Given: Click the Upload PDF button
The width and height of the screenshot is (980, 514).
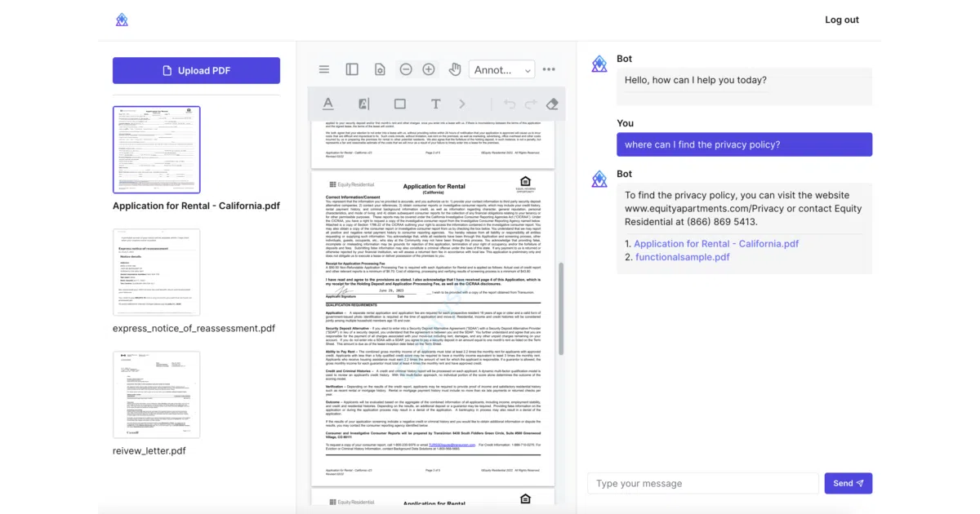Looking at the screenshot, I should [x=196, y=70].
